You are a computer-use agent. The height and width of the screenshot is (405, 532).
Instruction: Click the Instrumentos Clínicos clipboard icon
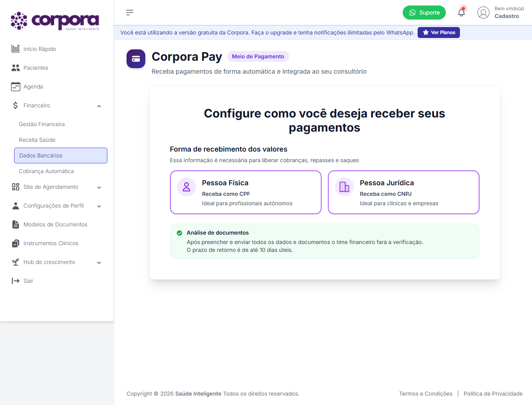pyautogui.click(x=16, y=243)
